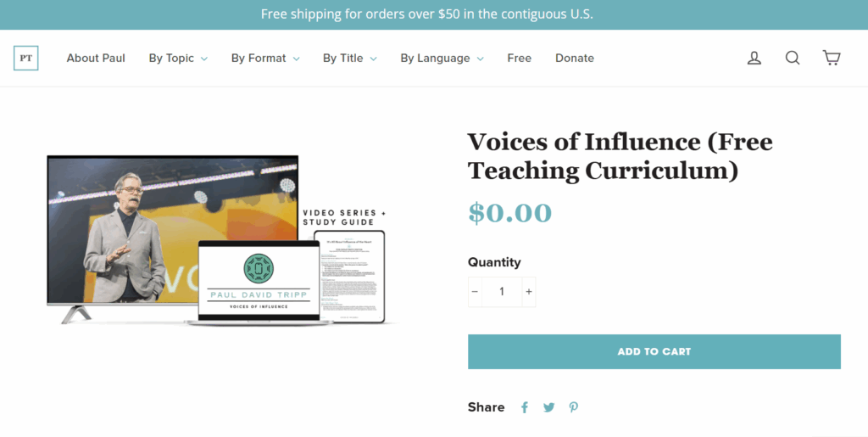
Task: Go to About Paul page
Action: 96,58
